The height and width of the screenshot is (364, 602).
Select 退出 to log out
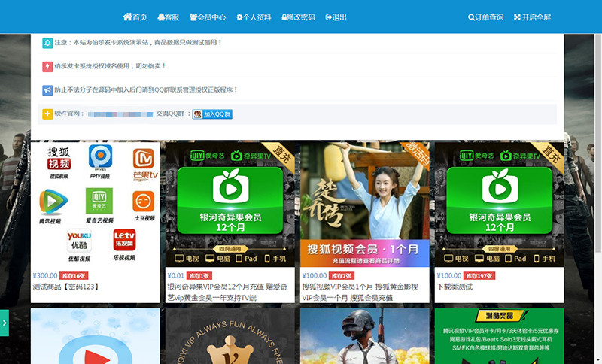point(336,17)
